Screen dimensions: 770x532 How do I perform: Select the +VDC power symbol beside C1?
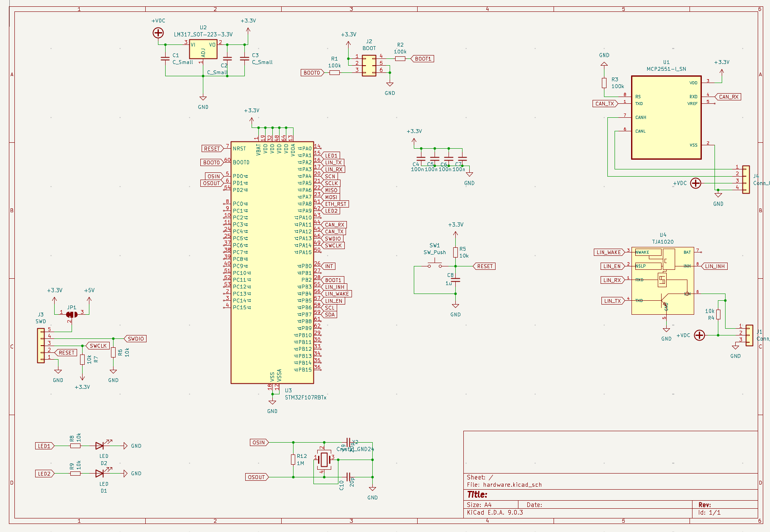158,33
